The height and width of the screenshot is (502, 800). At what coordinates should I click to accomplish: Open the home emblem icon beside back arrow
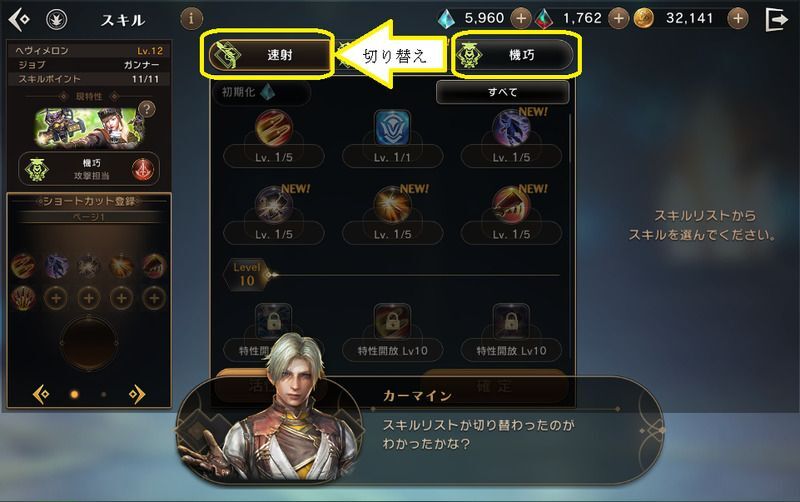click(57, 20)
